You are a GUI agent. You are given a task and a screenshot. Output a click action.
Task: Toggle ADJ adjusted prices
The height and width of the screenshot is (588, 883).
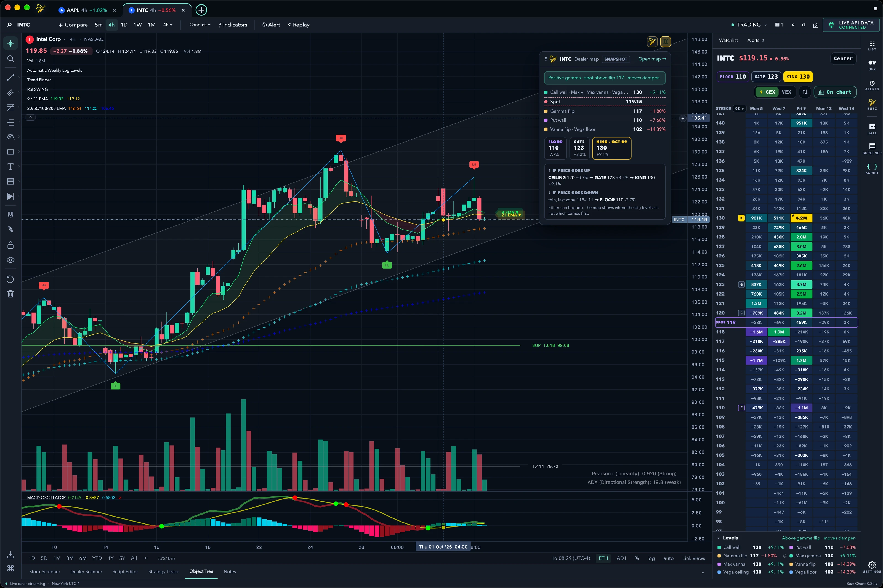[621, 558]
